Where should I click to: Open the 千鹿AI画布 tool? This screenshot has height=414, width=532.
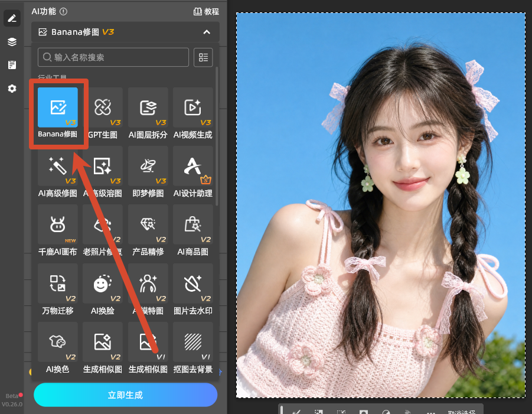(58, 224)
